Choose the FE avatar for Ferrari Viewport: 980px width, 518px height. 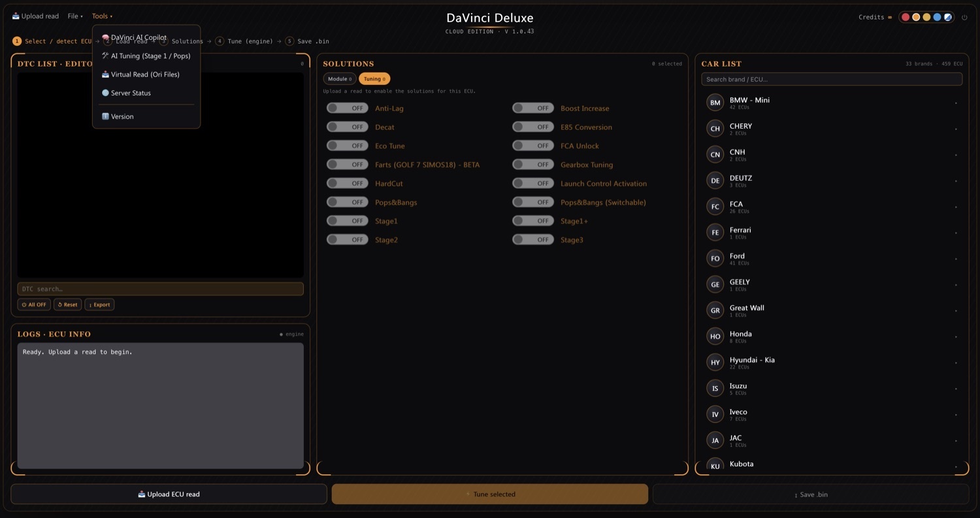tap(715, 233)
